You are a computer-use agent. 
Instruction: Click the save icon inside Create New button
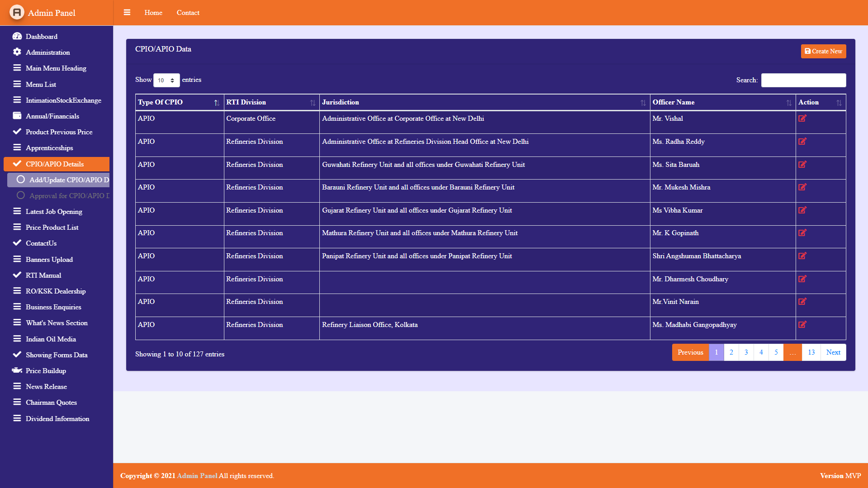[x=807, y=51]
